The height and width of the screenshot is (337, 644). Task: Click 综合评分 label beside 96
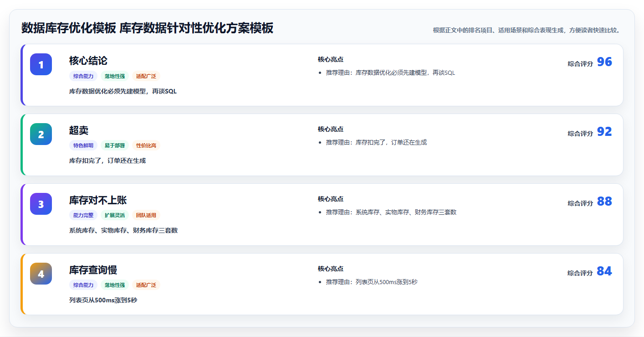(580, 64)
